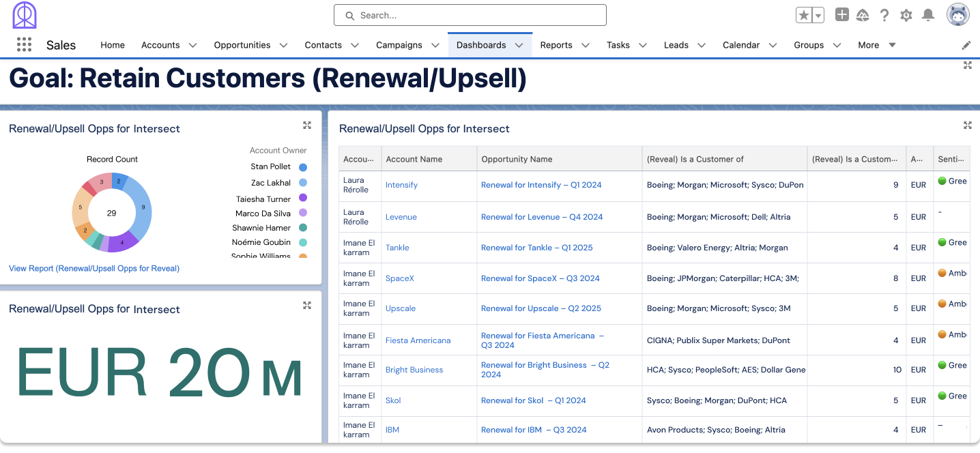
Task: Click the pencil icon to edit navigation
Action: coord(966,45)
